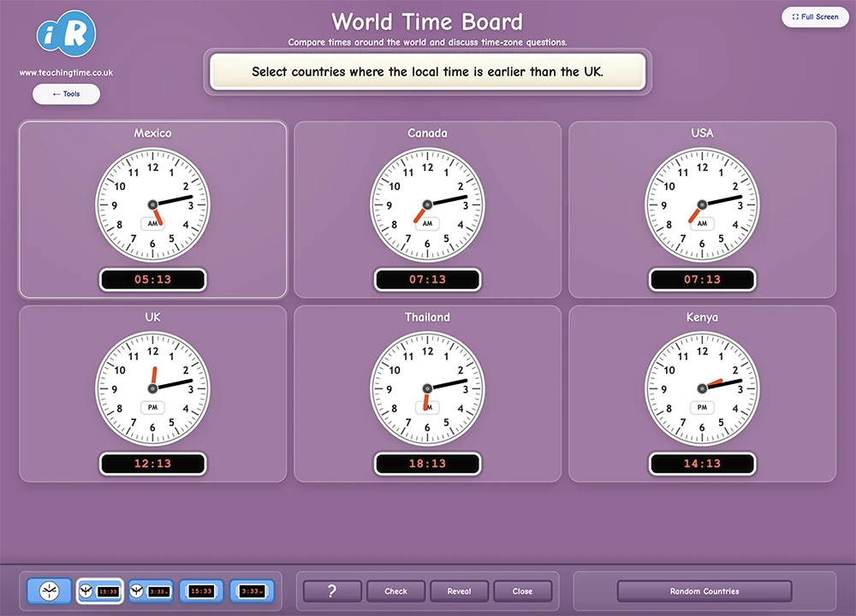The width and height of the screenshot is (856, 616).
Task: Enter Full Screen mode
Action: click(815, 17)
